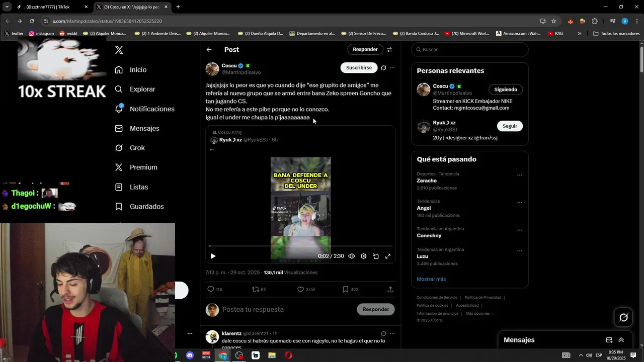
Task: Bookmark the post with 422 saves
Action: click(x=345, y=290)
